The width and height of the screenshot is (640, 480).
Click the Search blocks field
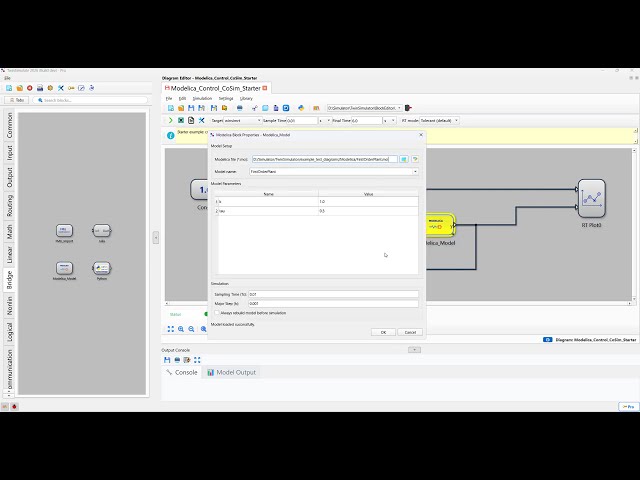90,100
